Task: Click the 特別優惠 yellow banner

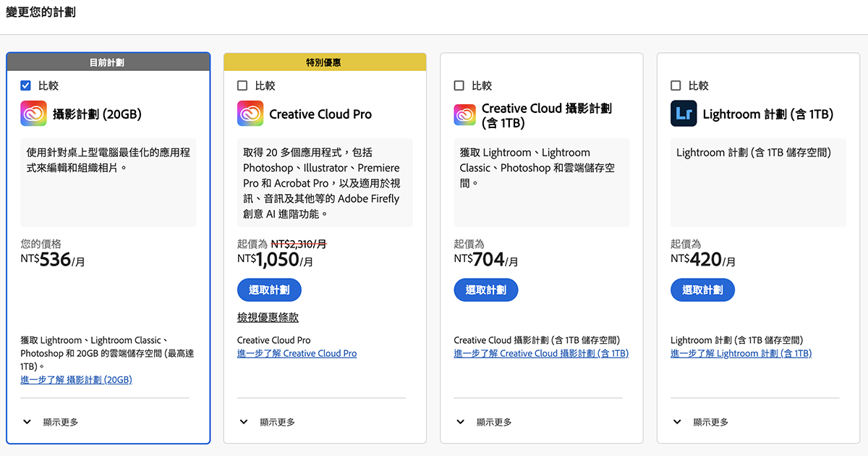Action: pyautogui.click(x=325, y=62)
